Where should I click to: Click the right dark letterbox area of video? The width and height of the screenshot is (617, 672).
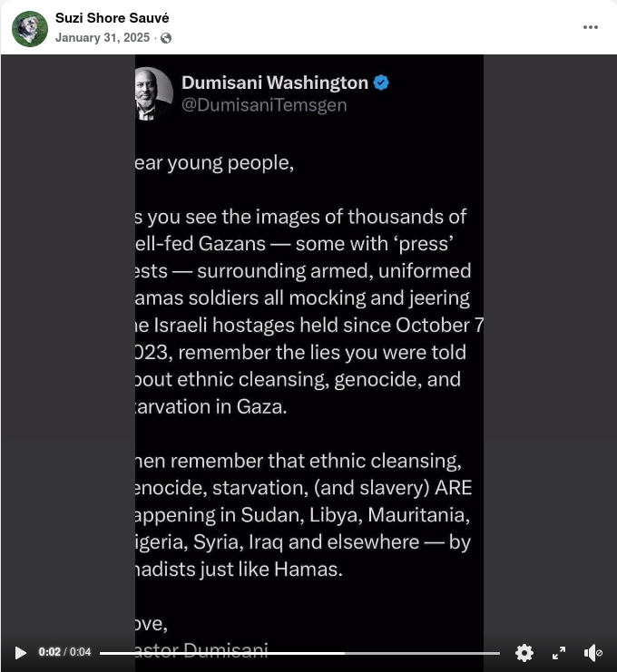(550, 343)
